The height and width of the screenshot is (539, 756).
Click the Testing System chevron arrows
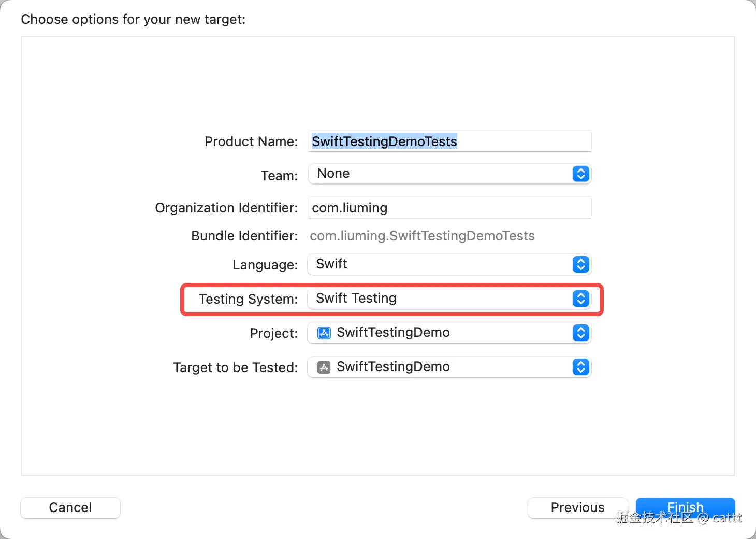click(580, 299)
